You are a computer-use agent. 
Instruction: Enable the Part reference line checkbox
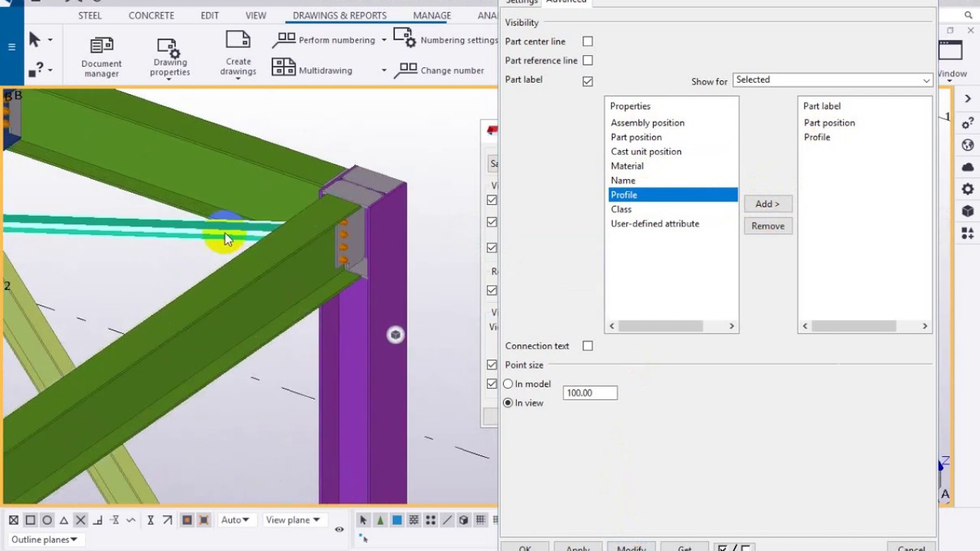[587, 60]
